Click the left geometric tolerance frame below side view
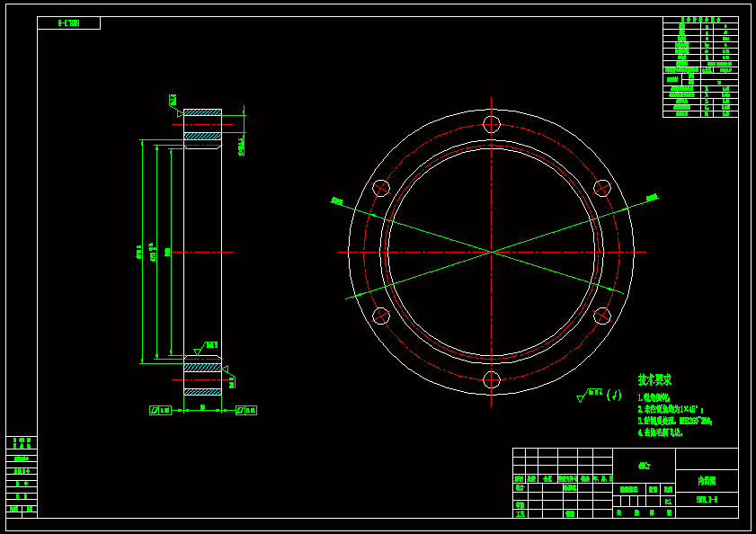 [160, 410]
